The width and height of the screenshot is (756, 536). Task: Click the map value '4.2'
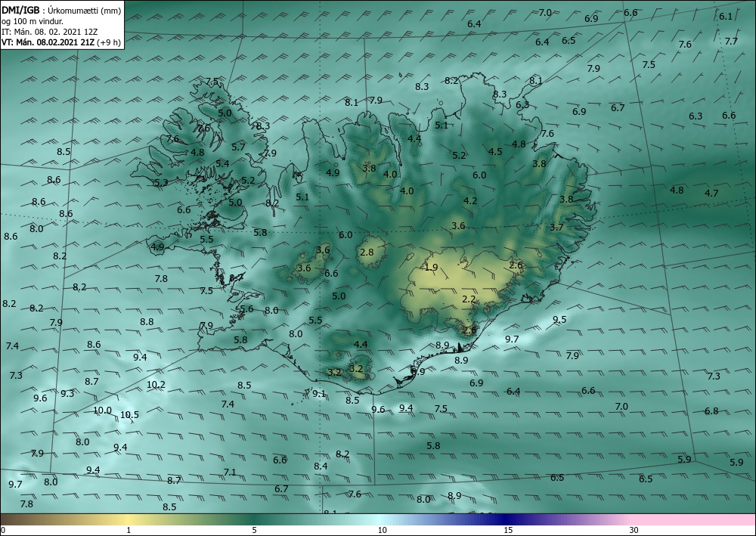pyautogui.click(x=470, y=201)
